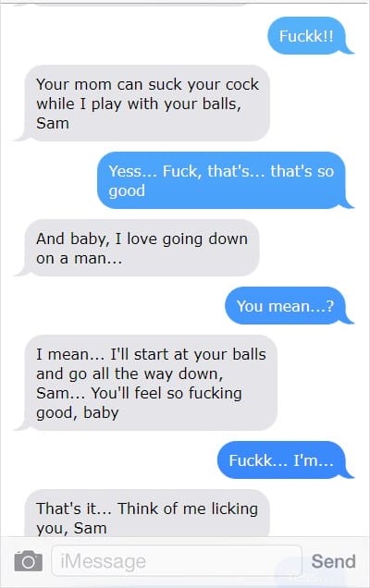Tap the topmost short blue bubble
Screen dimensions: 370x588
[310, 36]
